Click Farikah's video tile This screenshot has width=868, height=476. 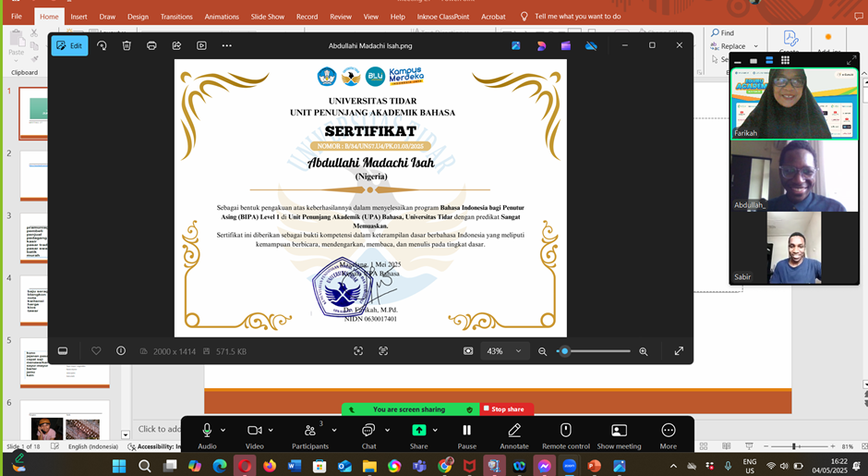(x=794, y=104)
